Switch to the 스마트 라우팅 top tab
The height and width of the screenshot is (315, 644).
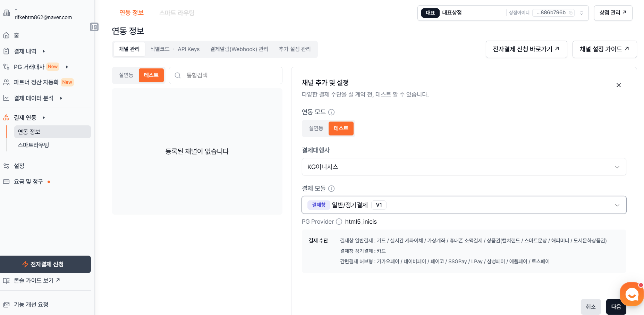point(177,13)
